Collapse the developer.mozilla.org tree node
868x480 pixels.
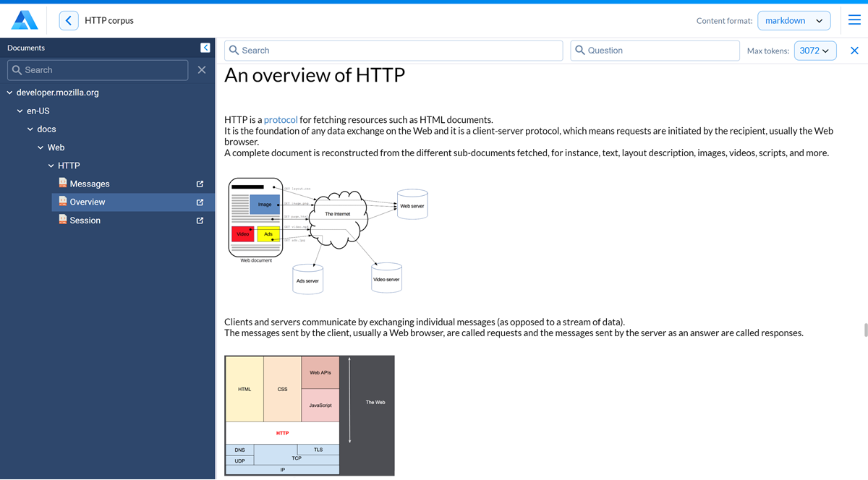point(9,93)
